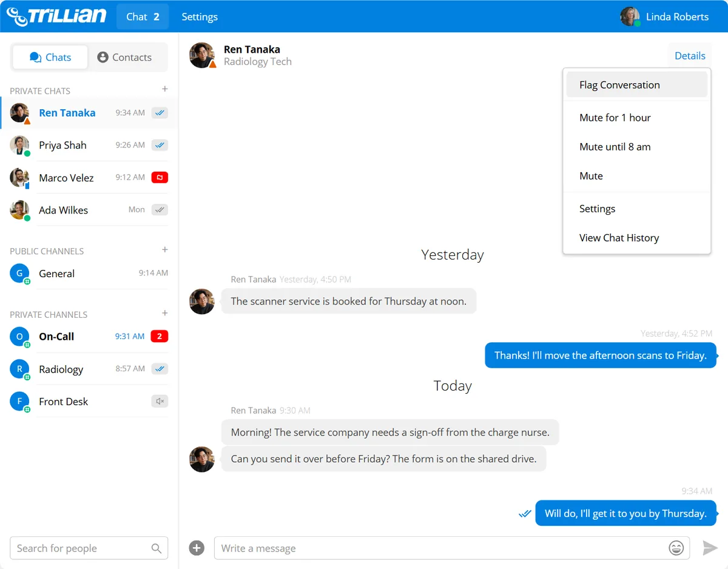Add a new private channel plus icon
The height and width of the screenshot is (569, 728).
[x=164, y=313]
